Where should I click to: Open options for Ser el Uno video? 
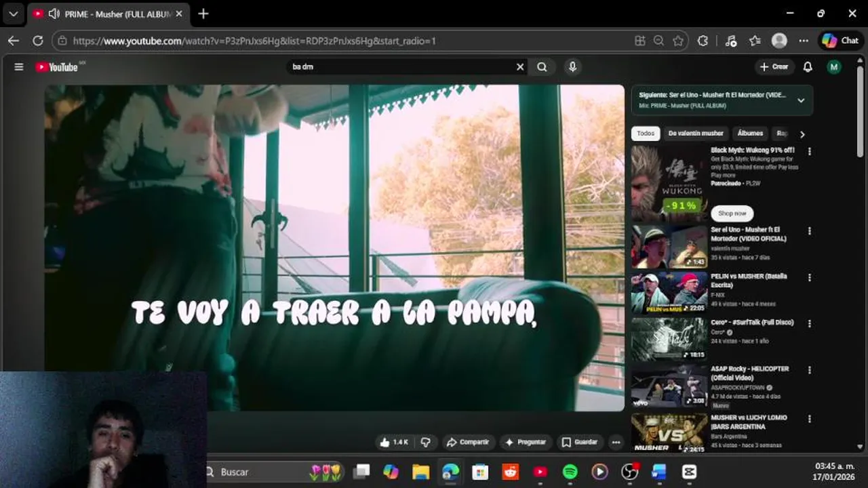coord(809,231)
